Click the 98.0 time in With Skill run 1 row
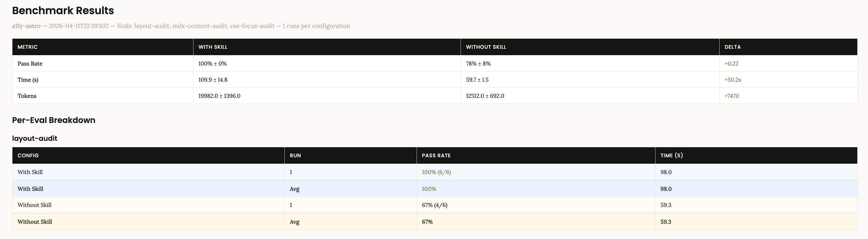 pos(666,172)
